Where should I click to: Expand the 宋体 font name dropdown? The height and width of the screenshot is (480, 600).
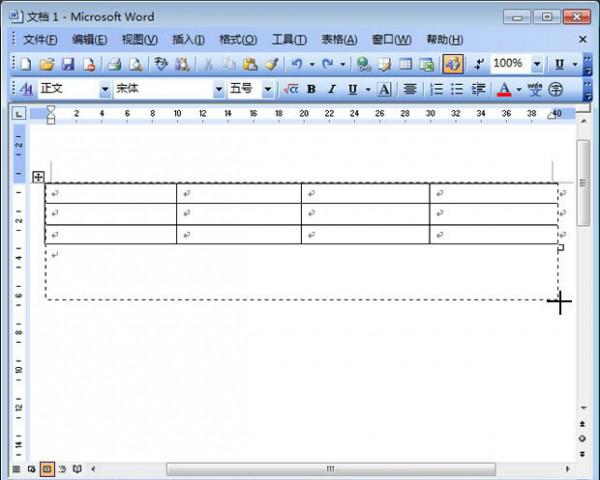219,89
